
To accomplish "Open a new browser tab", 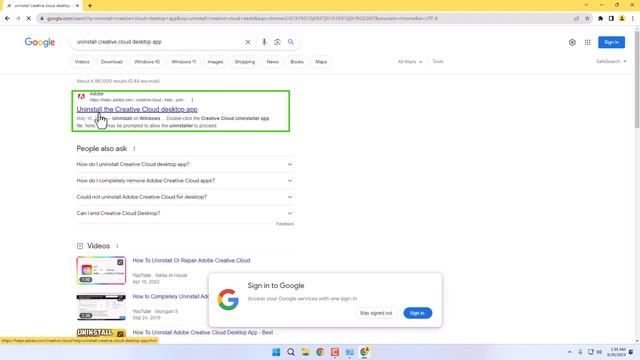I will [90, 6].
